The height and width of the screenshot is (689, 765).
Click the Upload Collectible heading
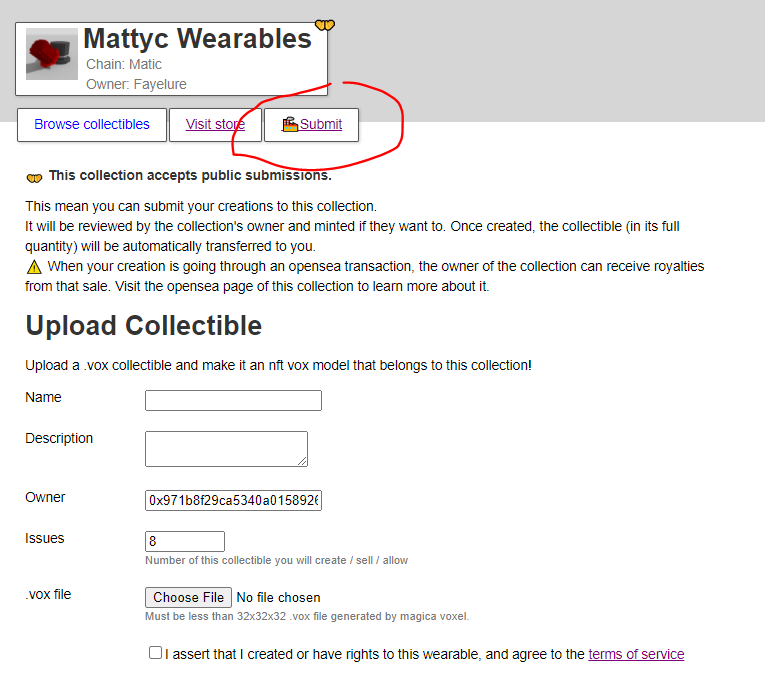[x=144, y=326]
